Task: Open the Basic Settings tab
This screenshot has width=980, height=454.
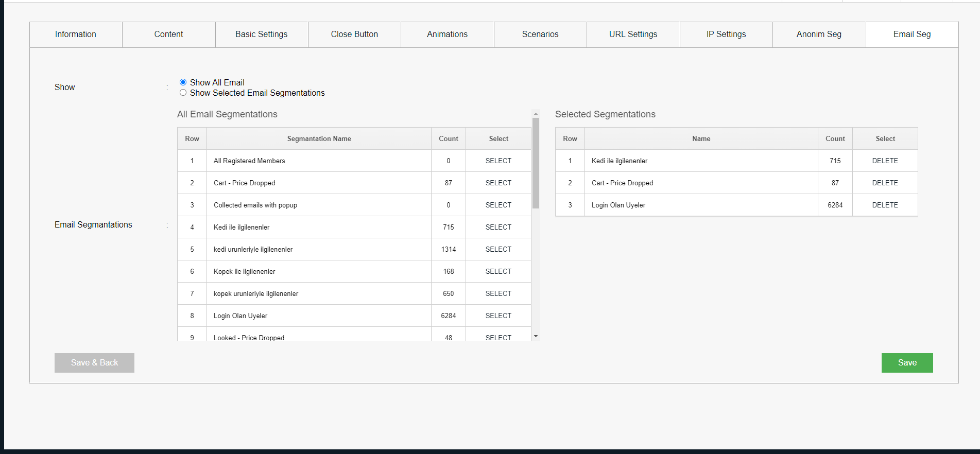Action: click(x=262, y=34)
